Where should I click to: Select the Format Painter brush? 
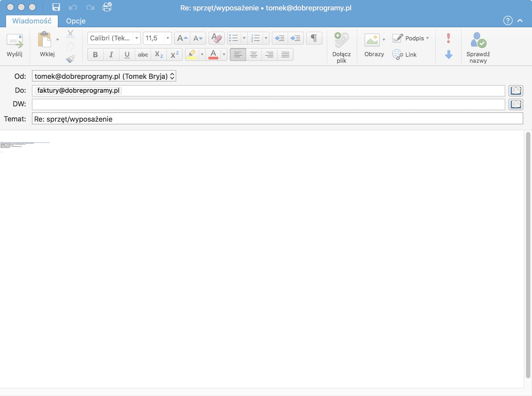pos(70,59)
